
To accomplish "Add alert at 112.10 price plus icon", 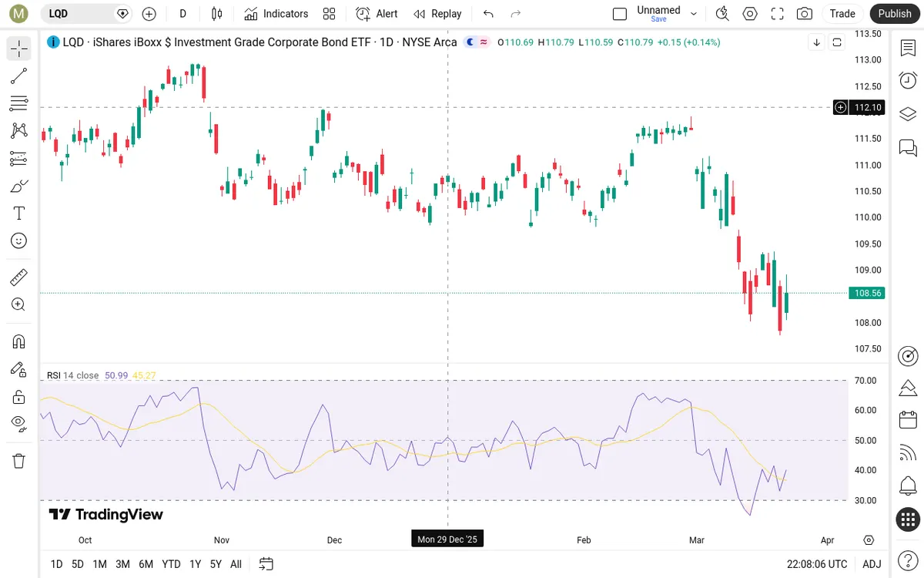I will coord(841,107).
